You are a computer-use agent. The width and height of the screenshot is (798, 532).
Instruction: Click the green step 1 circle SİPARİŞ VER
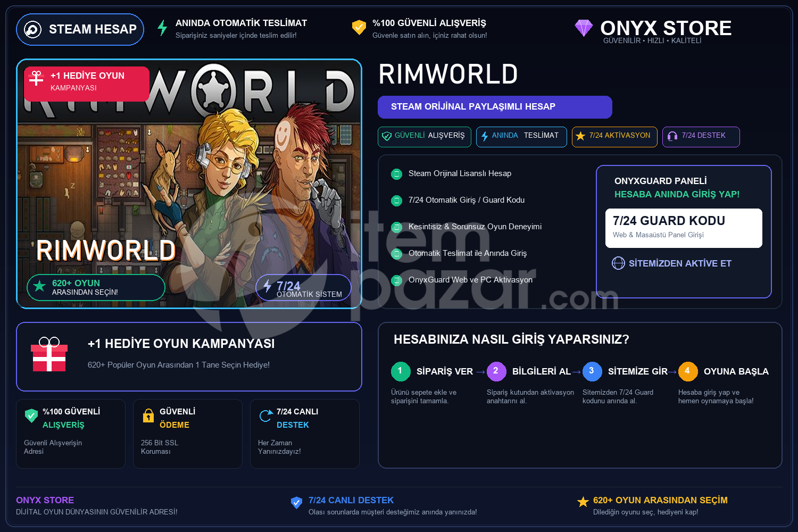(401, 371)
